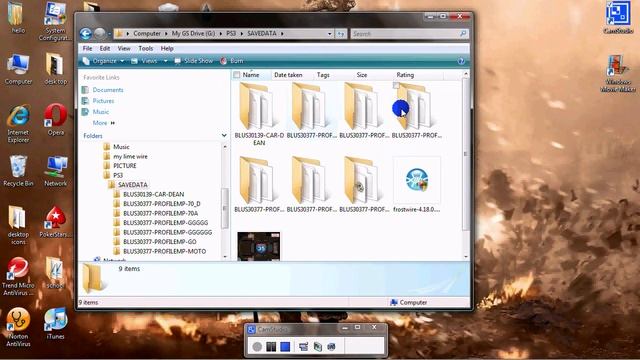Viewport: 640px width, 360px height.
Task: Select the 'my lime wire' folder in the tree
Action: pos(130,156)
